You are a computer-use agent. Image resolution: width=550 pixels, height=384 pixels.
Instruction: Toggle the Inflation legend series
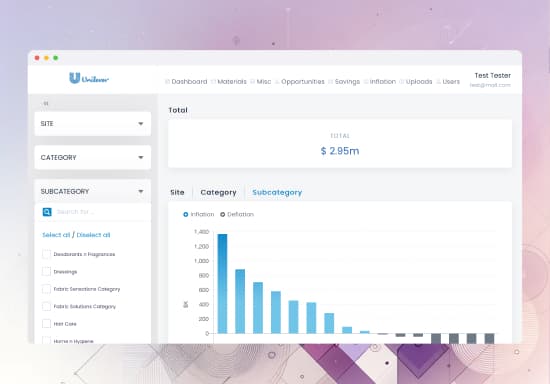click(199, 214)
